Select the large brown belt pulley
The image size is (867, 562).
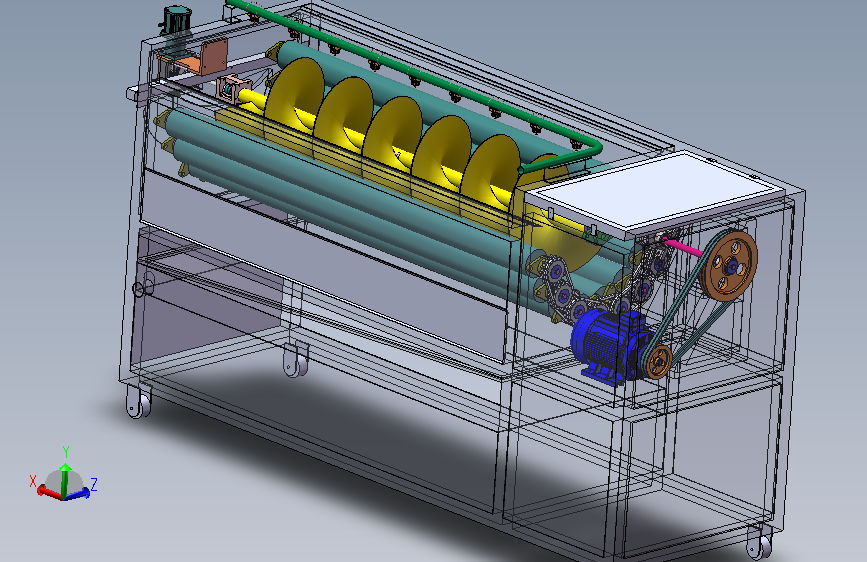coord(728,266)
